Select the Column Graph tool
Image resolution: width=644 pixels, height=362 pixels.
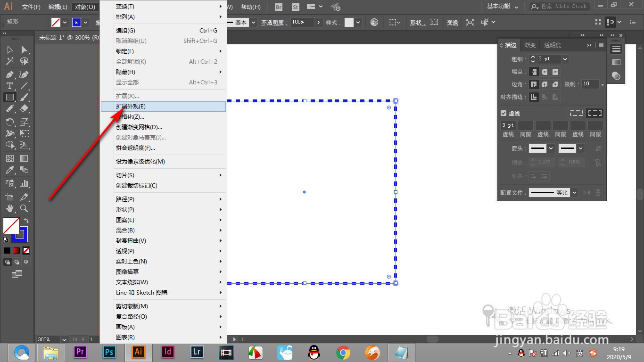coord(24,183)
